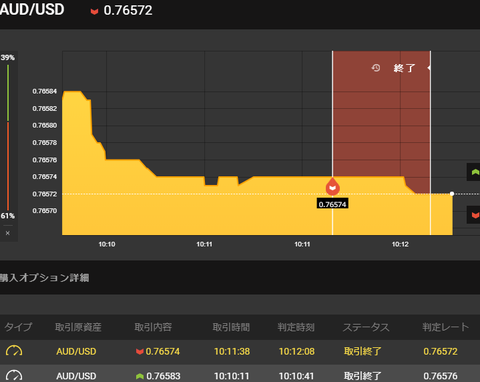Close the sentiment bar with the X icon

8,233
